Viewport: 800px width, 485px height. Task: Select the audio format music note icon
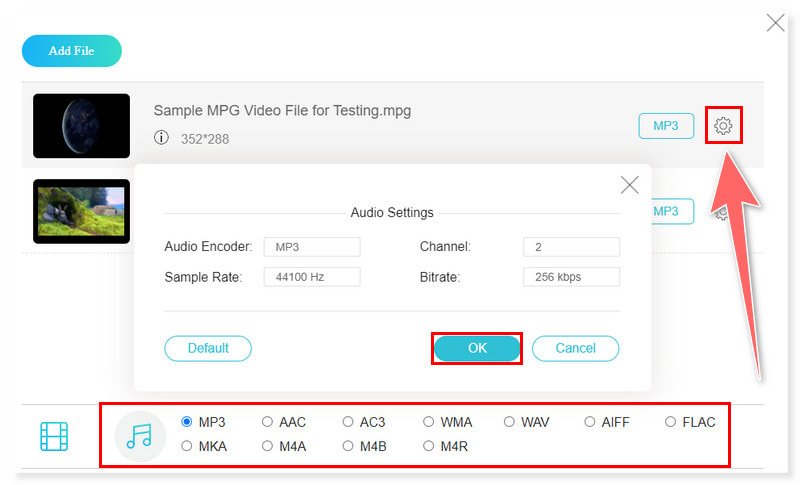pos(140,437)
